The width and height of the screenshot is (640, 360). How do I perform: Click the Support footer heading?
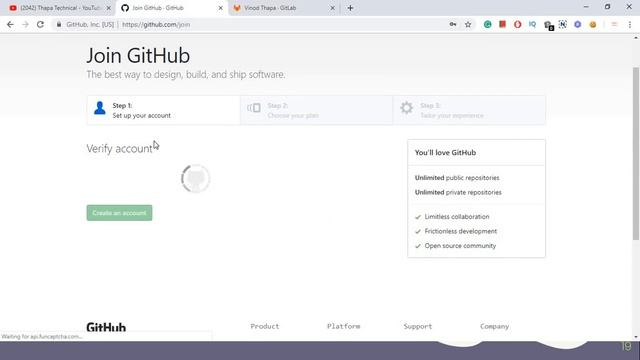coord(418,327)
